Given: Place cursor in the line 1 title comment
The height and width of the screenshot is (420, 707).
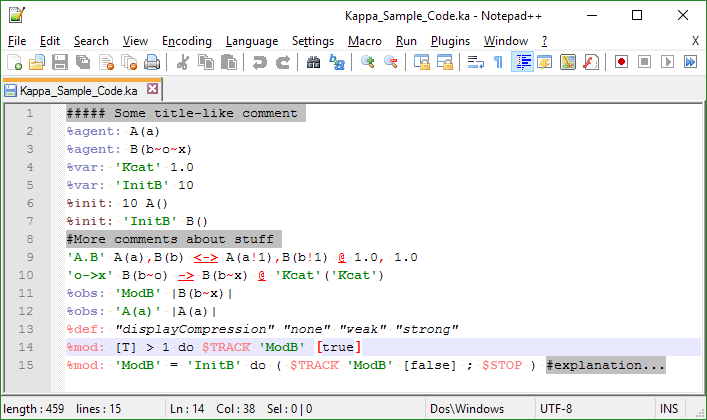Looking at the screenshot, I should pos(186,113).
